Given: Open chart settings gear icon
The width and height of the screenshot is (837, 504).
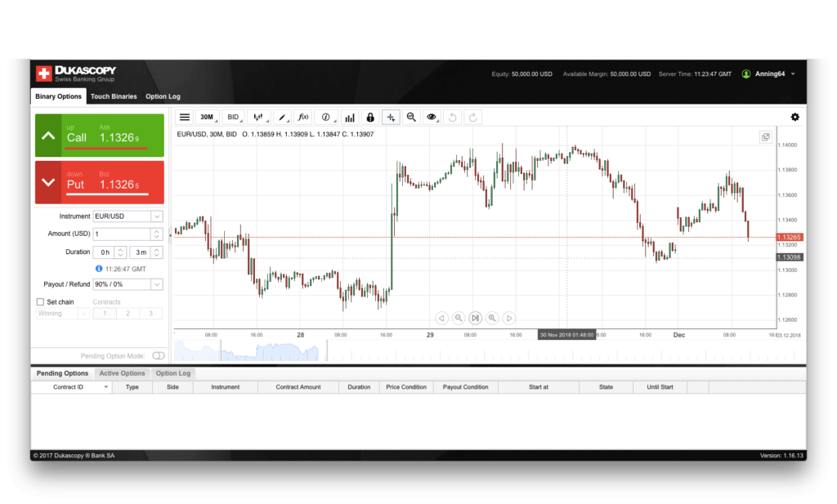Looking at the screenshot, I should 794,118.
